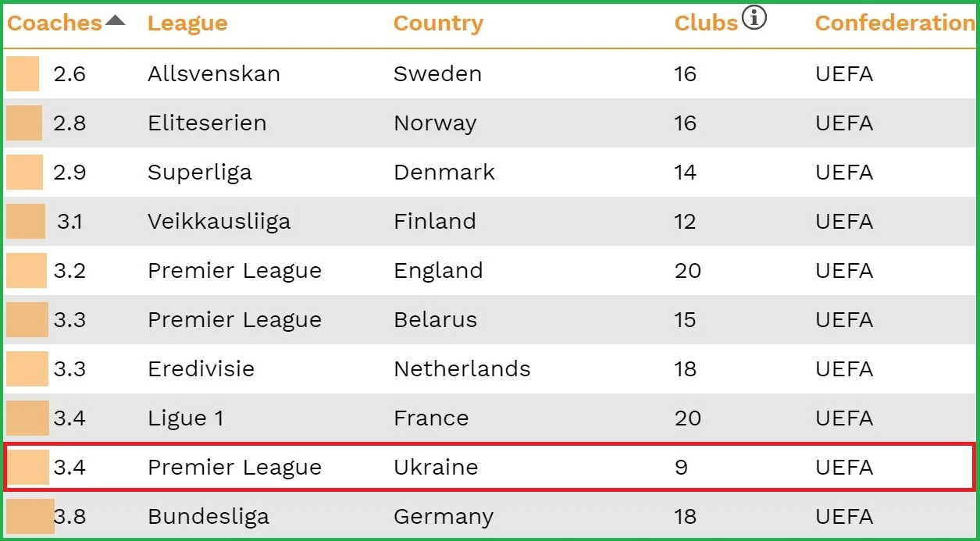Click the Superliga league entry
This screenshot has width=980, height=541.
(x=200, y=173)
